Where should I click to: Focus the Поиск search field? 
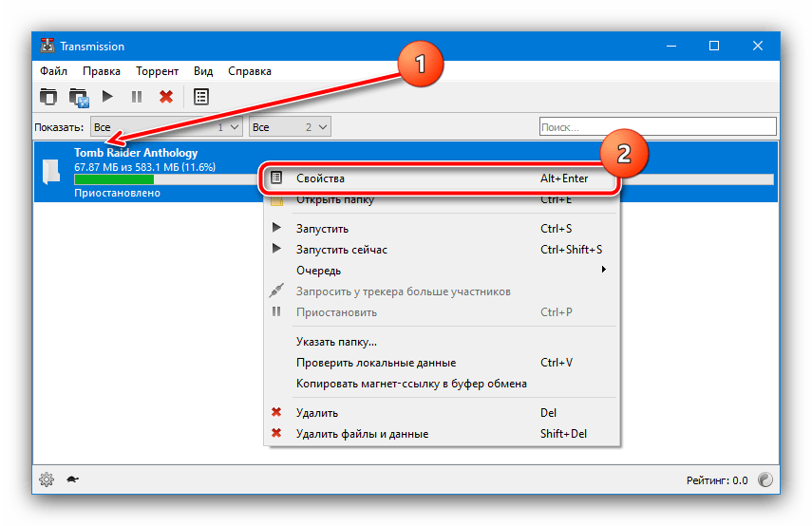658,127
